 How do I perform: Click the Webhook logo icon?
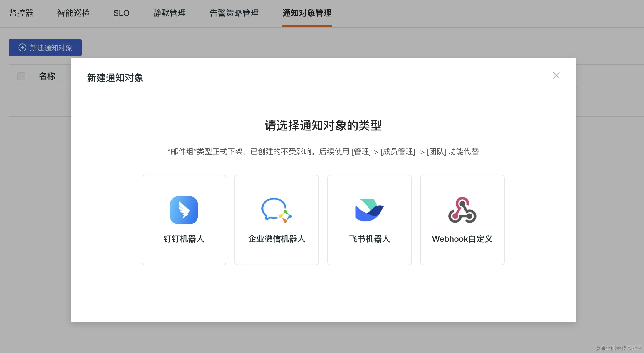462,210
